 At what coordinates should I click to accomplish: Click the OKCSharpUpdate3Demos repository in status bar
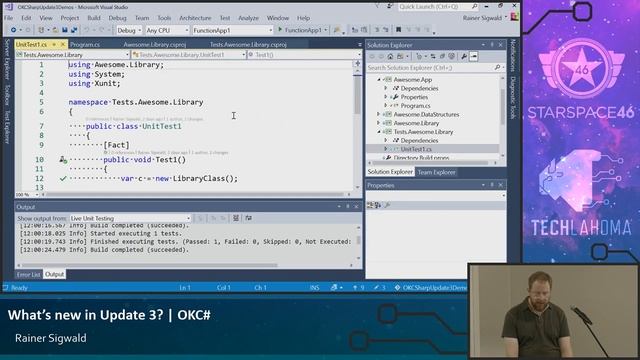pos(431,288)
